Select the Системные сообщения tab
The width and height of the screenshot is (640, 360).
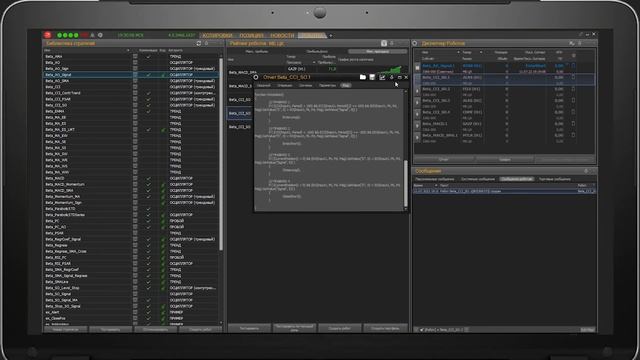point(478,179)
